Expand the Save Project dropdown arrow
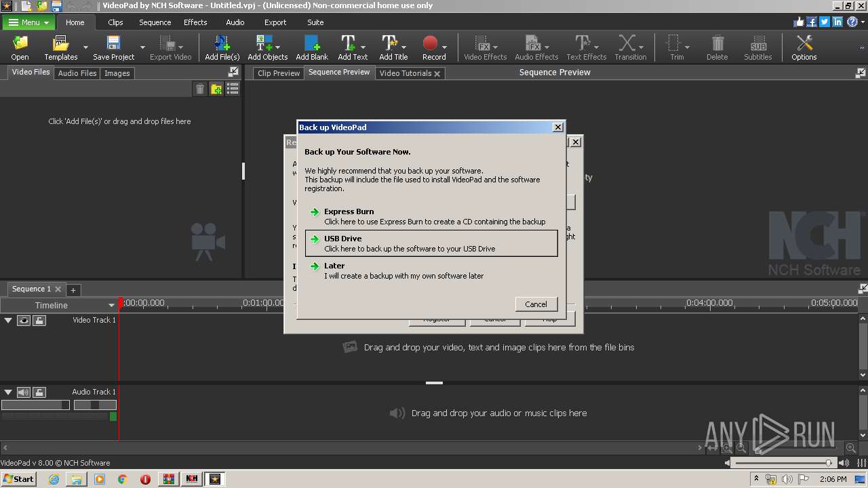The width and height of the screenshot is (868, 488). 142,47
